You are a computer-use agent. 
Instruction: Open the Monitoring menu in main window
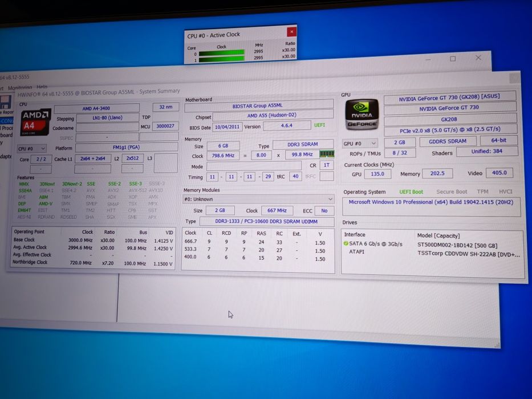(x=20, y=88)
